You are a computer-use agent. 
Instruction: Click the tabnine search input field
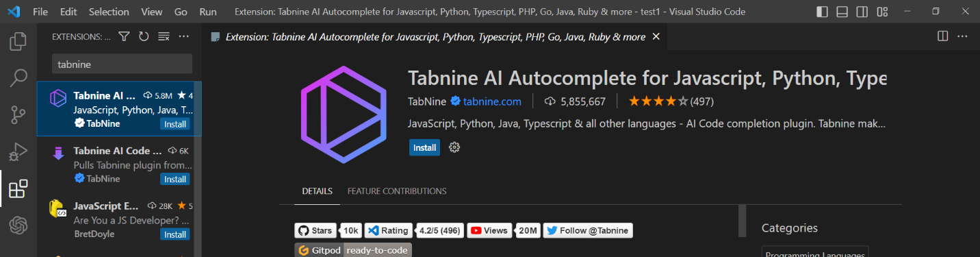pyautogui.click(x=122, y=64)
